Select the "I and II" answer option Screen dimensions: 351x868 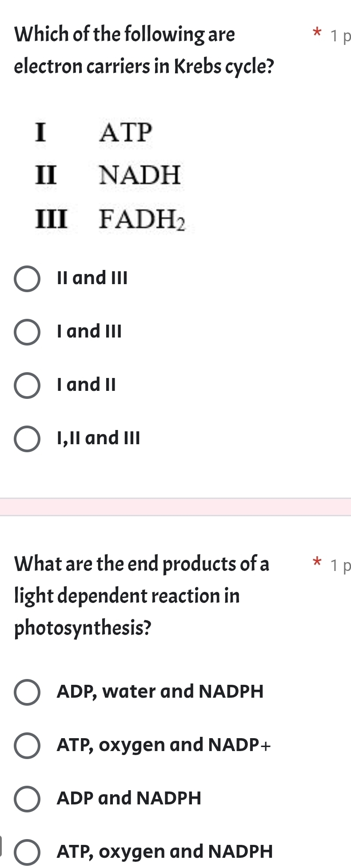click(28, 385)
